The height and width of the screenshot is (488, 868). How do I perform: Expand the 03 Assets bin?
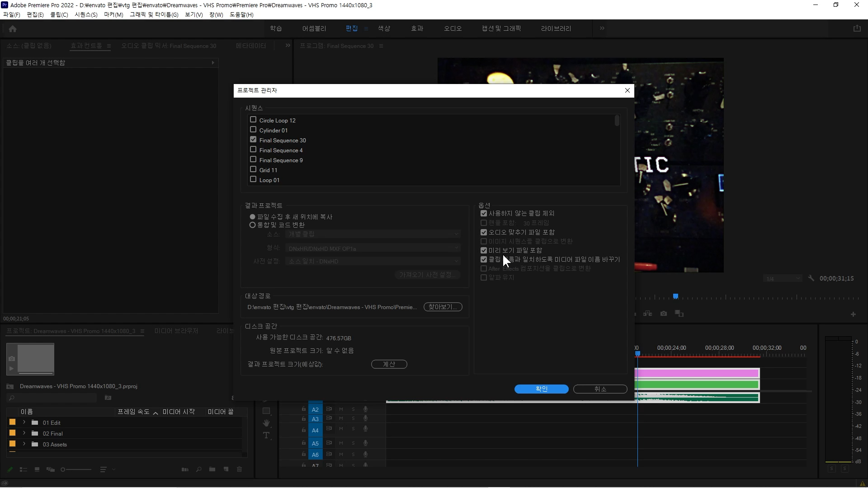[x=24, y=444]
